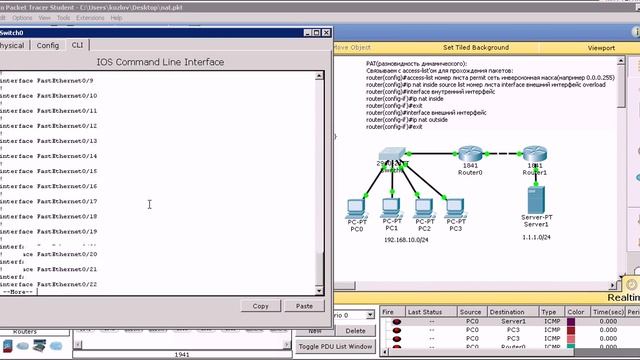
Task: Click the New scenario button
Action: coord(315,331)
